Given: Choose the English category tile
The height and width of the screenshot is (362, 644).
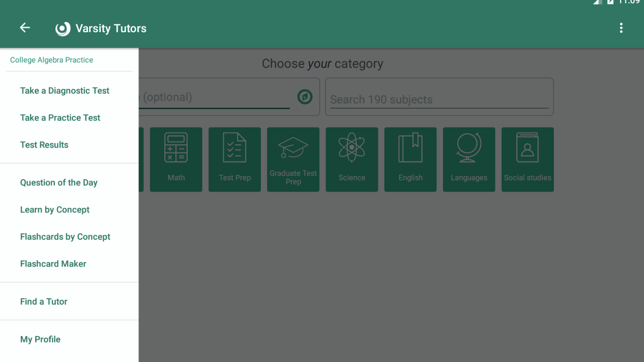Looking at the screenshot, I should [411, 159].
